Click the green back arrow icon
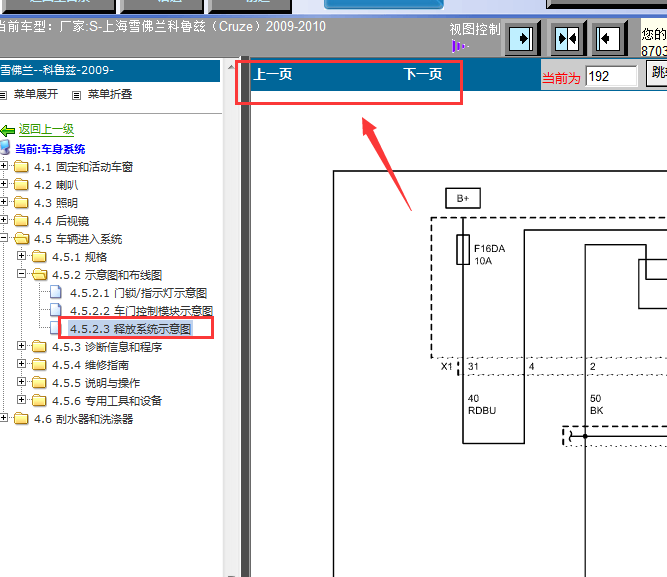 [8, 130]
